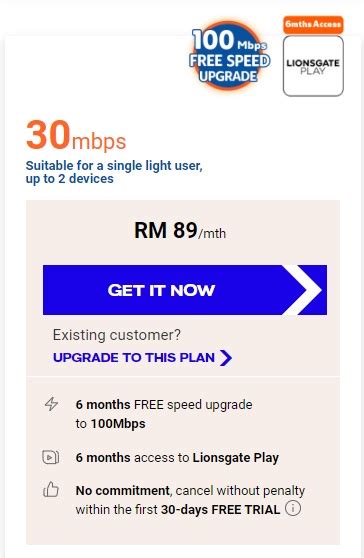
Task: Click the blue chevron after UPGRADE TO THIS PLAN
Action: [226, 358]
